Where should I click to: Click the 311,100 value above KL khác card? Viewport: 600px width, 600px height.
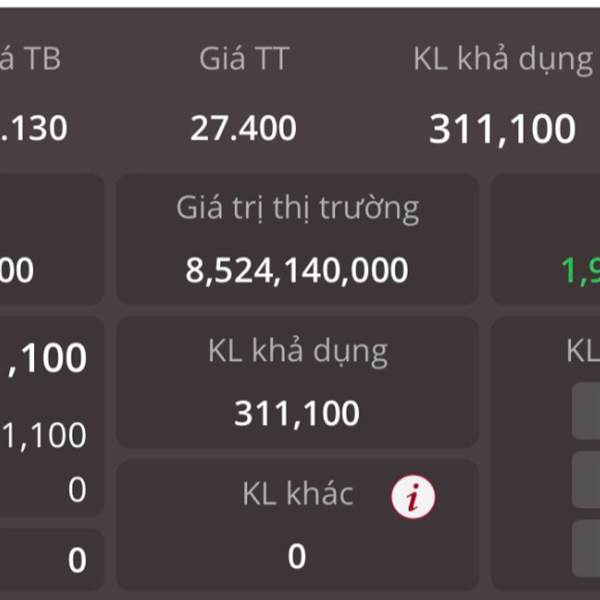tap(297, 413)
